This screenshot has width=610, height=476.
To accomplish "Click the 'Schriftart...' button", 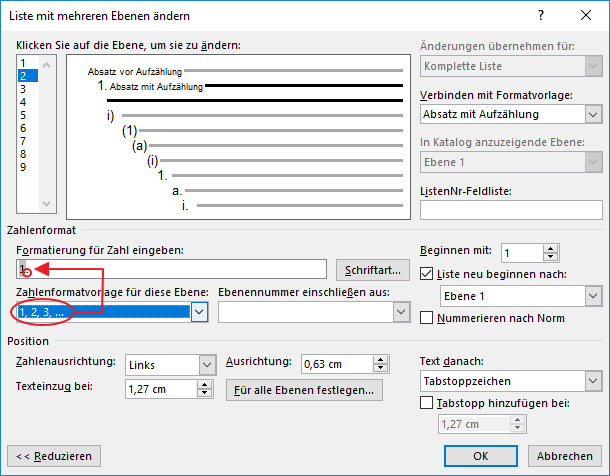I will [373, 269].
